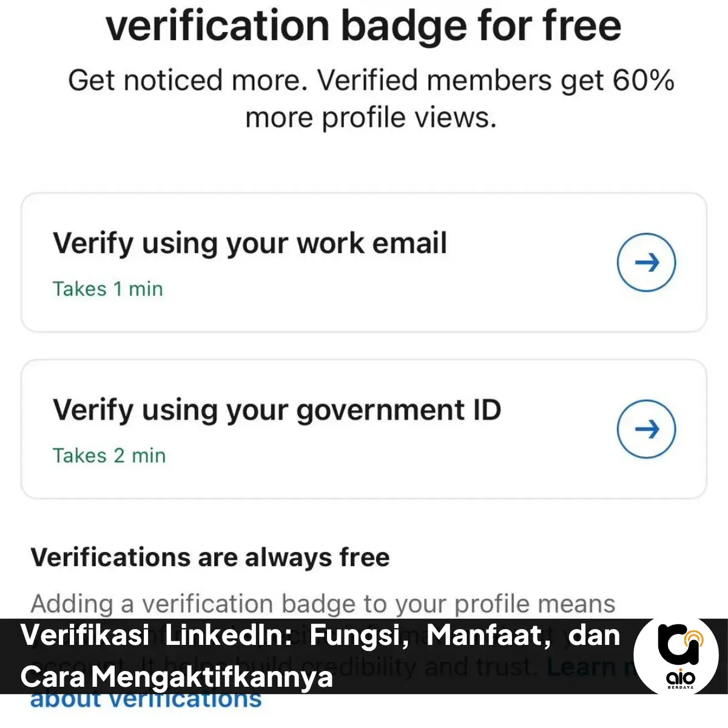Click the "BERDAYA" text beneath the aio logo

[681, 687]
